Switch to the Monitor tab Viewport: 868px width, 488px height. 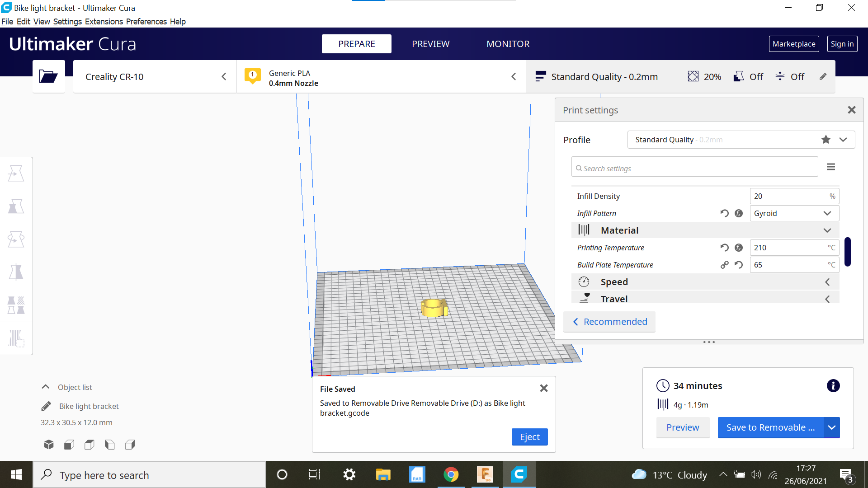tap(508, 43)
